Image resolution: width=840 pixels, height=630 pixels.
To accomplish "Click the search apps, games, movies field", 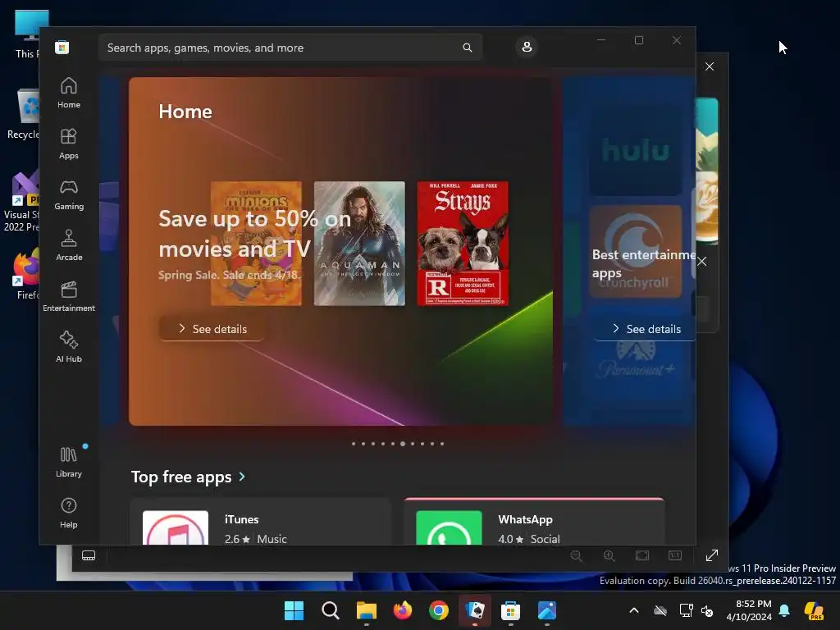I will pyautogui.click(x=290, y=48).
